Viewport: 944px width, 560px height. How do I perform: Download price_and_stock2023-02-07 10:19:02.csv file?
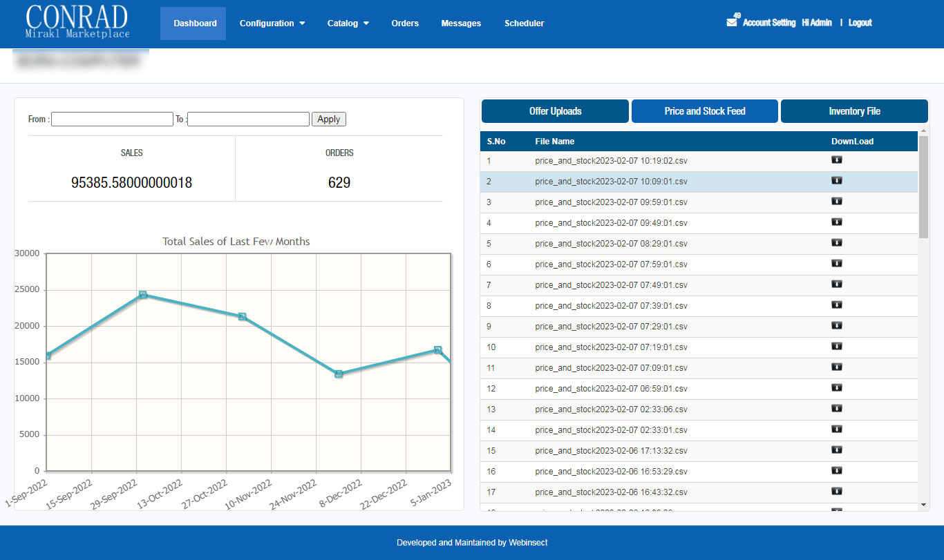tap(836, 160)
